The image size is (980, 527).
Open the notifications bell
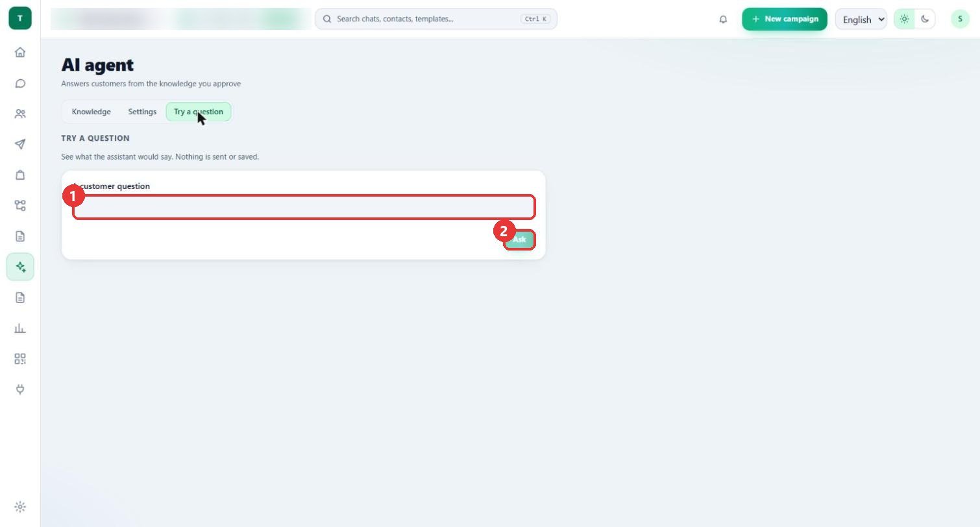(723, 19)
